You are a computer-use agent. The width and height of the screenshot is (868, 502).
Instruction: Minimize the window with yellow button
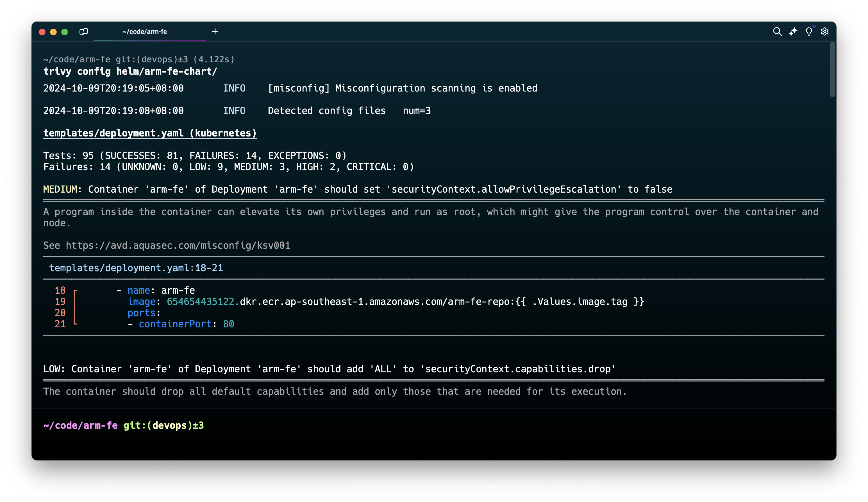pyautogui.click(x=53, y=32)
